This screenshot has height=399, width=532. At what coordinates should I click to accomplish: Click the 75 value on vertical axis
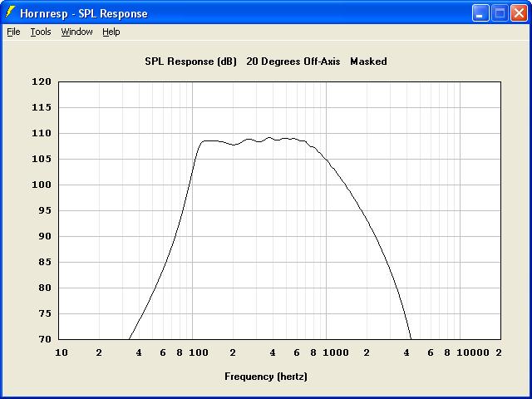point(44,313)
